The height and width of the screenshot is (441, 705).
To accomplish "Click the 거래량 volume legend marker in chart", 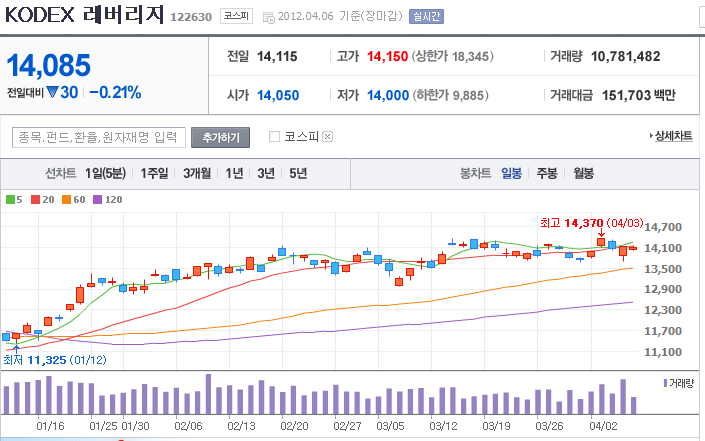I will point(665,383).
